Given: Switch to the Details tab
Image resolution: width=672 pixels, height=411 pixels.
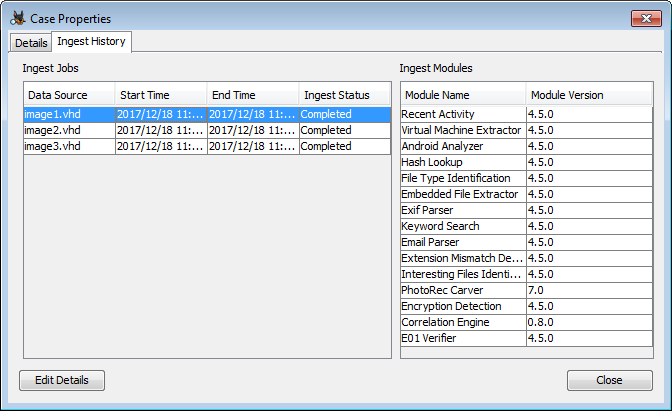Looking at the screenshot, I should [31, 43].
